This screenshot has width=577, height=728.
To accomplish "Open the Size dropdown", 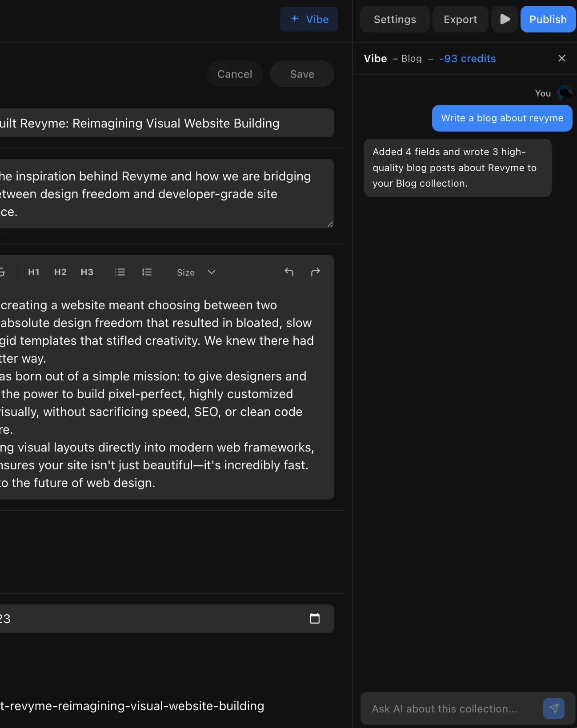I will [x=196, y=272].
